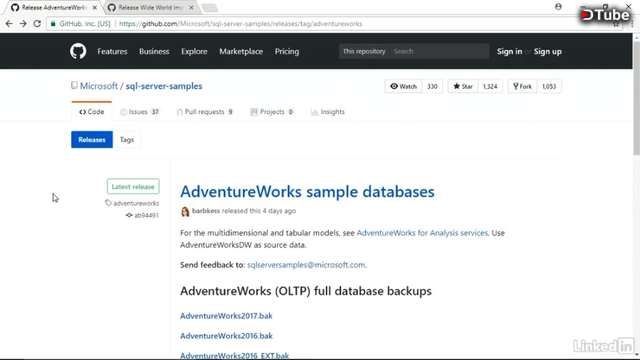View the 1,053 forks count
This screenshot has height=360, width=640.
click(x=549, y=86)
